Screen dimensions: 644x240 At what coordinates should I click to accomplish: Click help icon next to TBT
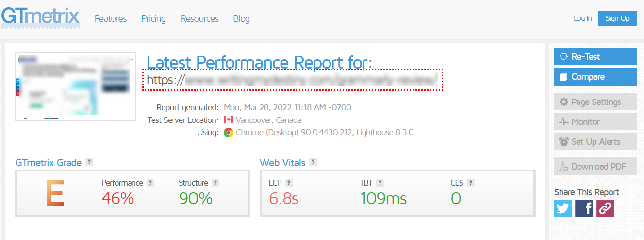pos(380,183)
